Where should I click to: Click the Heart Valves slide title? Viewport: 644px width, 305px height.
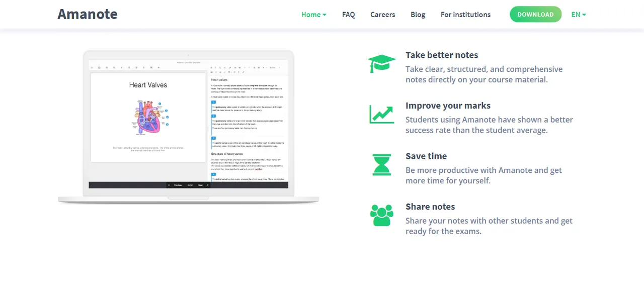click(148, 85)
